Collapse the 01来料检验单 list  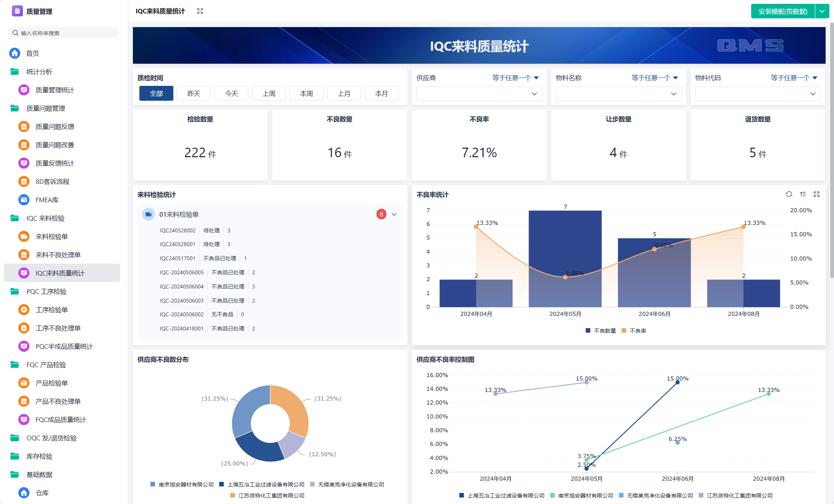pyautogui.click(x=394, y=214)
